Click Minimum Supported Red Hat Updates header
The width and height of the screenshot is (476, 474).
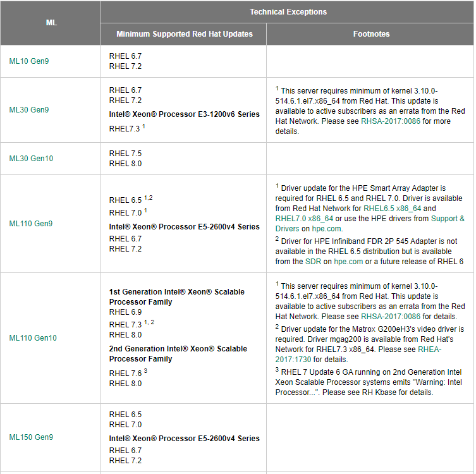(184, 34)
